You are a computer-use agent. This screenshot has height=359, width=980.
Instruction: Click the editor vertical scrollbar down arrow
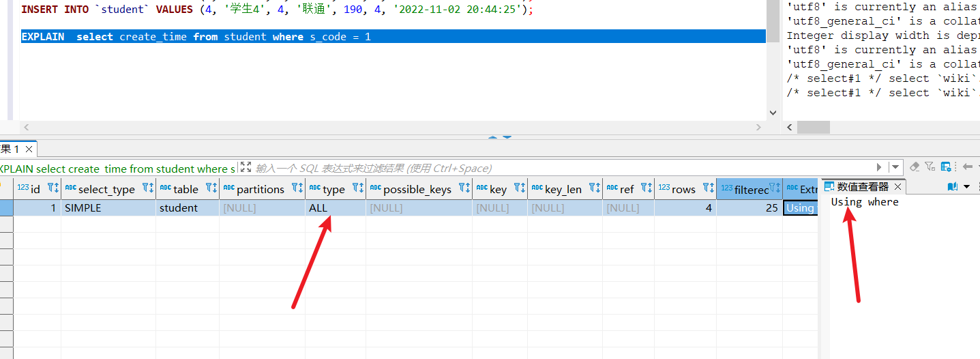point(773,113)
